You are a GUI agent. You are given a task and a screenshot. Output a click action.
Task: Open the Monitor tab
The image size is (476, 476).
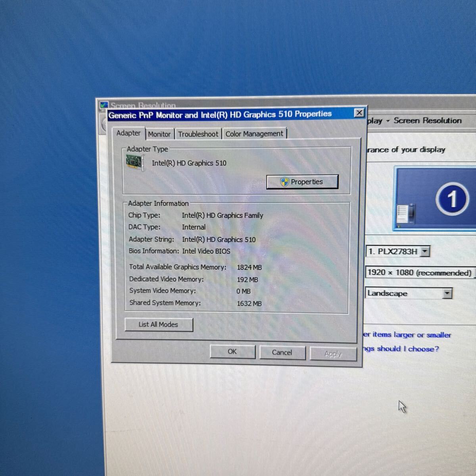coord(159,134)
